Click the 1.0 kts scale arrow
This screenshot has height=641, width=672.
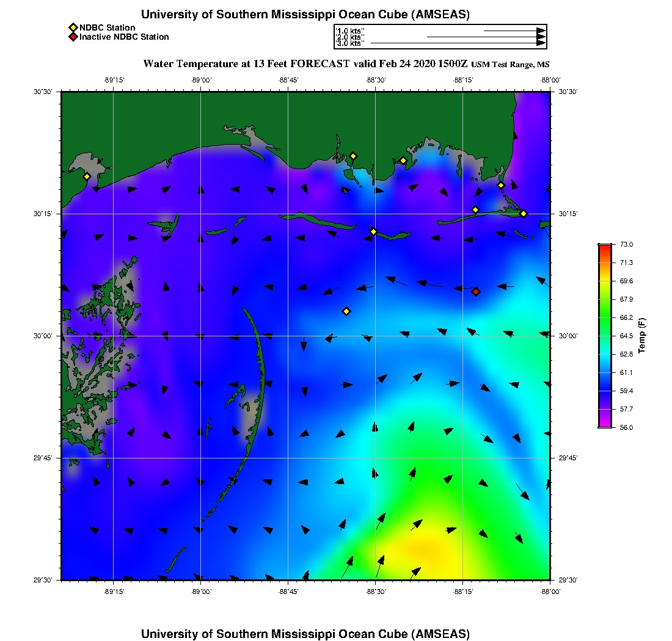(513, 30)
